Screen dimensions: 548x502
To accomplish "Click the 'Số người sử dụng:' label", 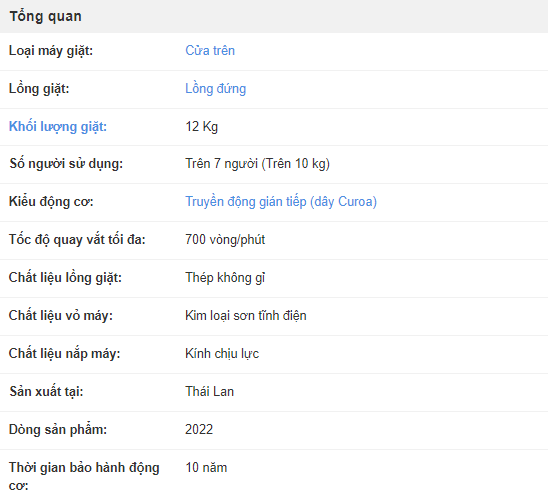I will pyautogui.click(x=66, y=164).
